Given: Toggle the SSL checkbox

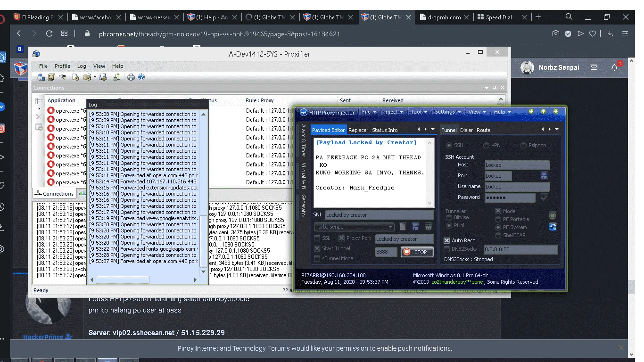Looking at the screenshot, I should (317, 239).
